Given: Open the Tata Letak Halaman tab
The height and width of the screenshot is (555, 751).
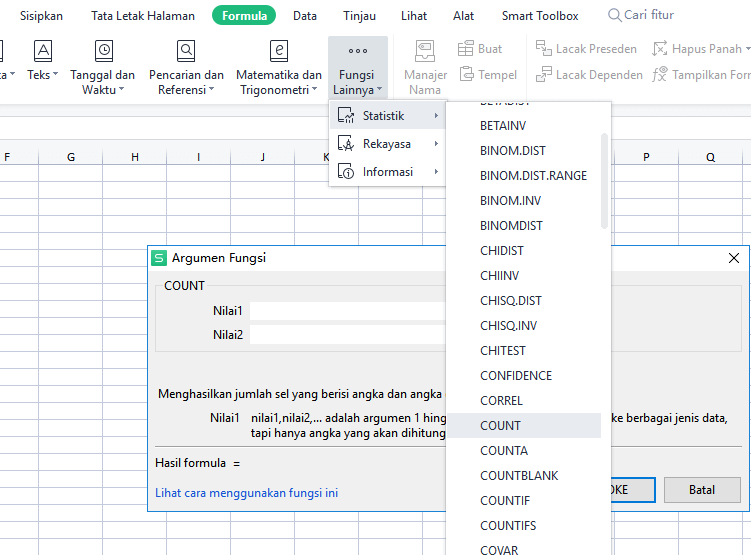Looking at the screenshot, I should point(143,16).
